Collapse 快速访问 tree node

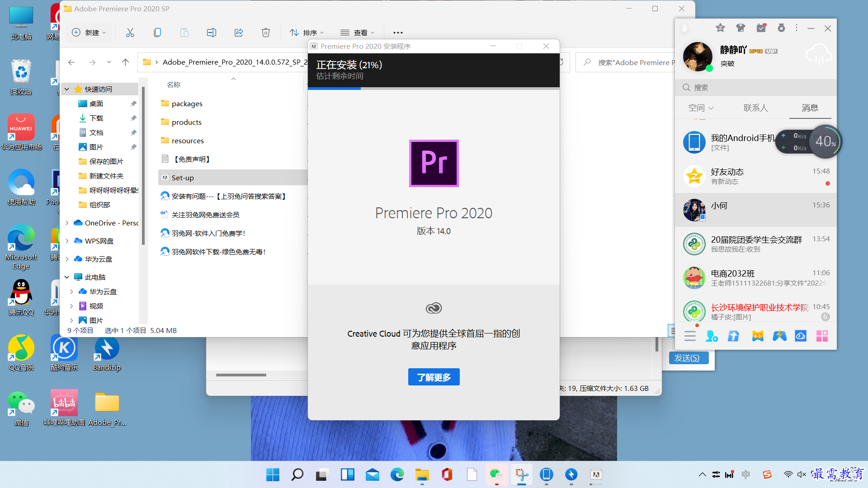pos(67,89)
